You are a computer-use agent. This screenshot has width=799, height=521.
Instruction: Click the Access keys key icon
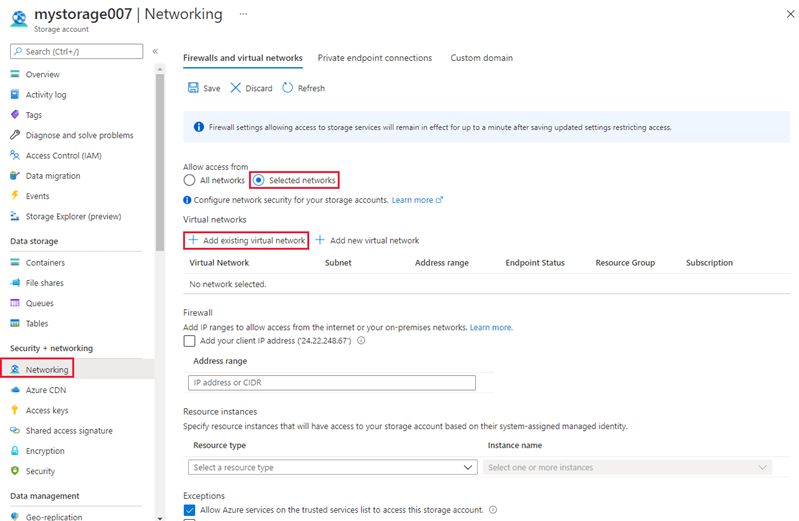click(x=15, y=410)
